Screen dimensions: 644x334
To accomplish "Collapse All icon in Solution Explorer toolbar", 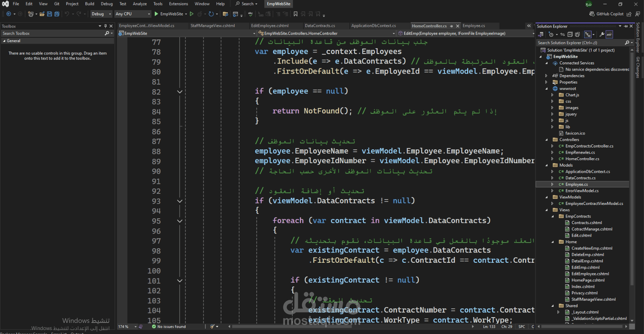I will pos(570,34).
